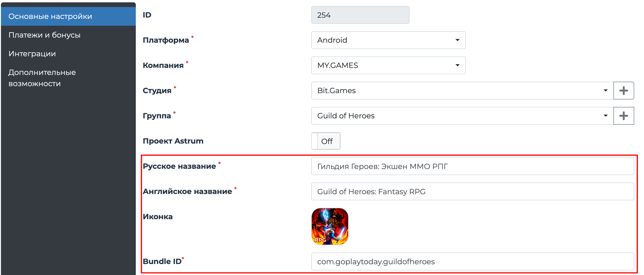Click the plus icon next to Студия
Viewport: 644px width, 275px height.
point(623,90)
